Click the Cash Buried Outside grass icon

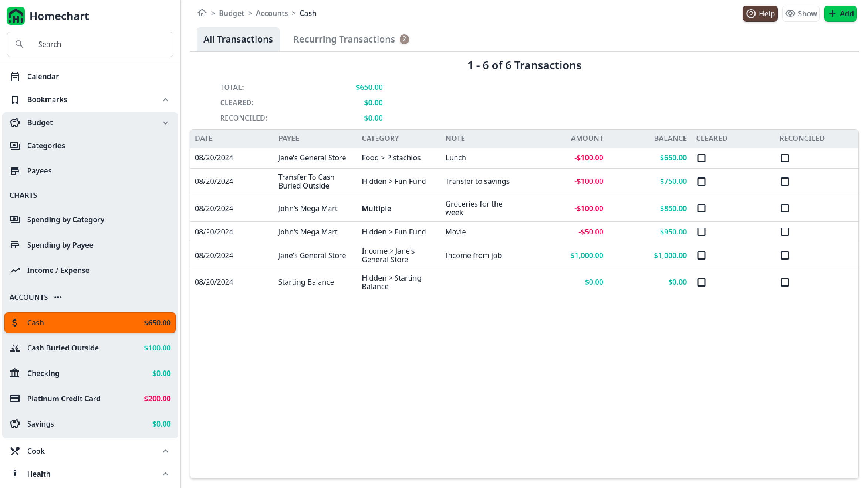click(15, 348)
